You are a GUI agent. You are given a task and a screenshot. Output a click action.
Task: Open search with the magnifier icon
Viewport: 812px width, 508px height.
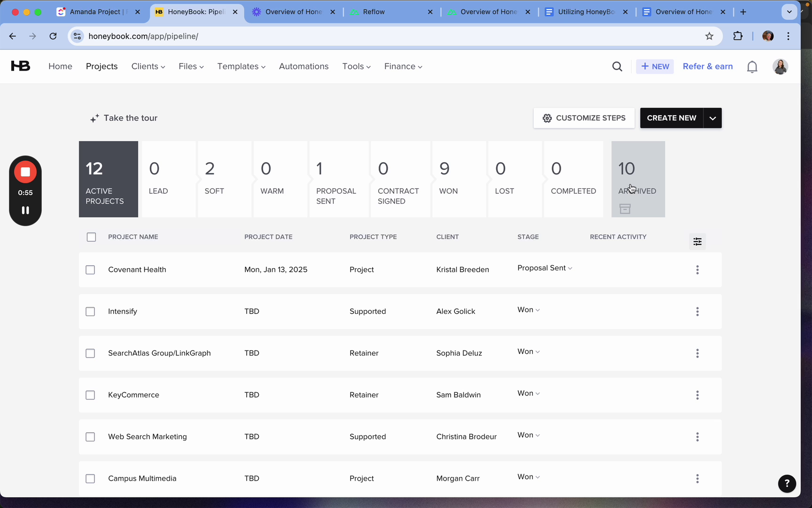coord(617,67)
